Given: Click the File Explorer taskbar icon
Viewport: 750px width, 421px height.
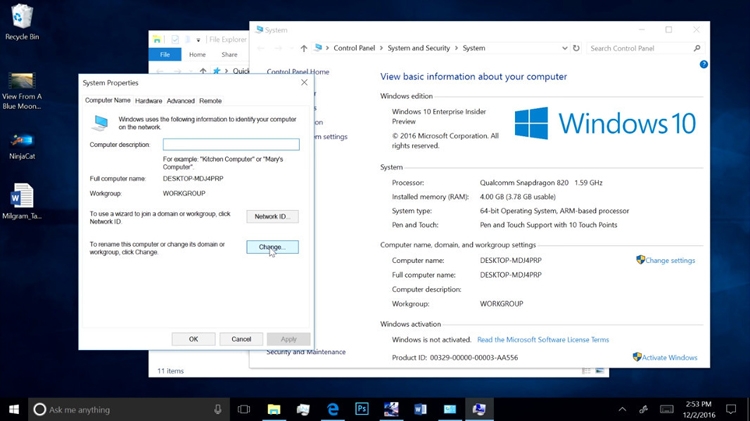Looking at the screenshot, I should pos(273,409).
